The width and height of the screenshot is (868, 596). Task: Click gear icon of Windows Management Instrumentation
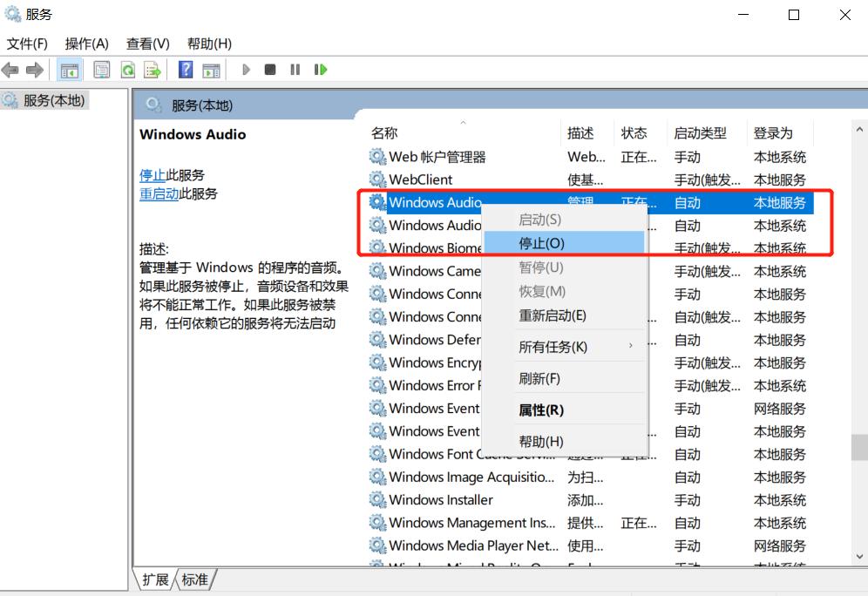[377, 523]
